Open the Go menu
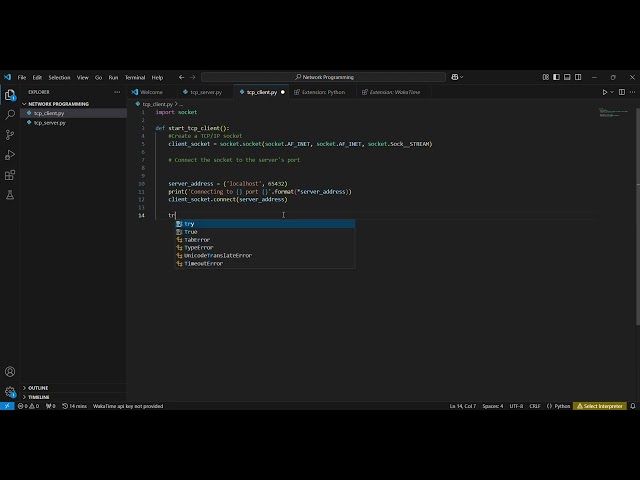 click(x=98, y=77)
